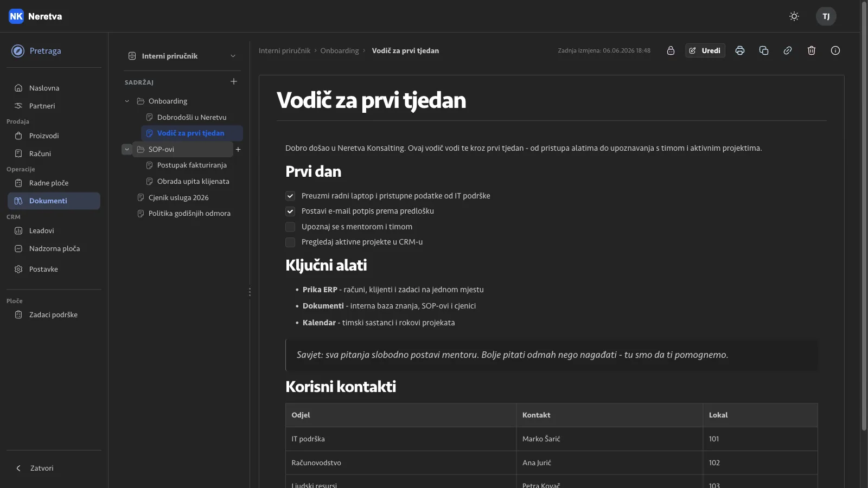Uncheck Postavi e-mail potpis task
The image size is (868, 488).
click(x=290, y=211)
